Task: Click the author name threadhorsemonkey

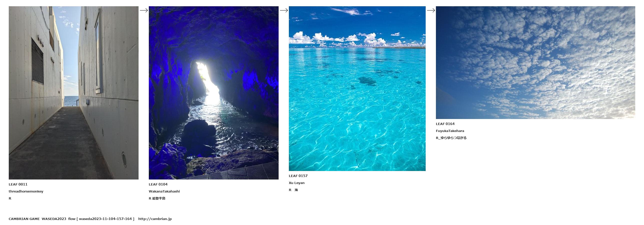Action: (26, 191)
